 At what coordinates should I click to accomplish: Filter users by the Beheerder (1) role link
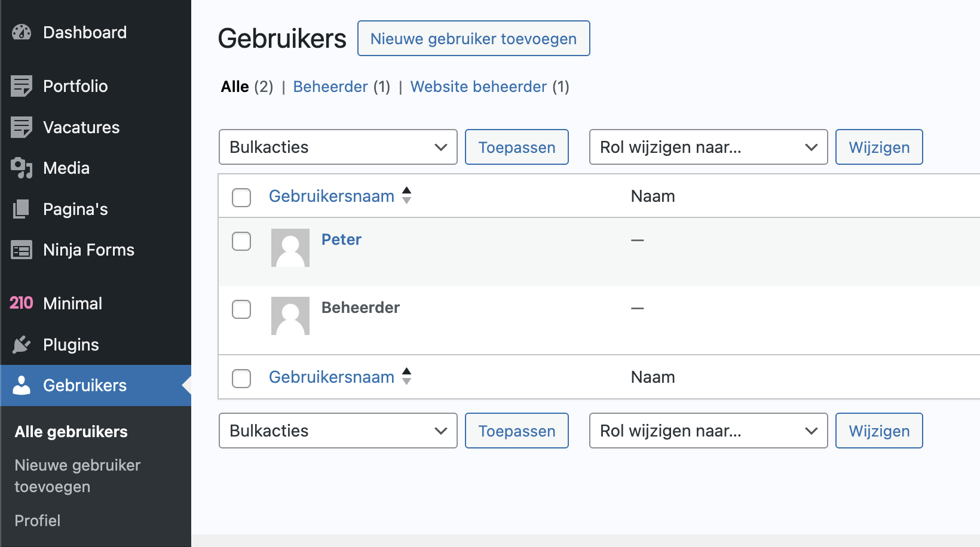coord(341,87)
